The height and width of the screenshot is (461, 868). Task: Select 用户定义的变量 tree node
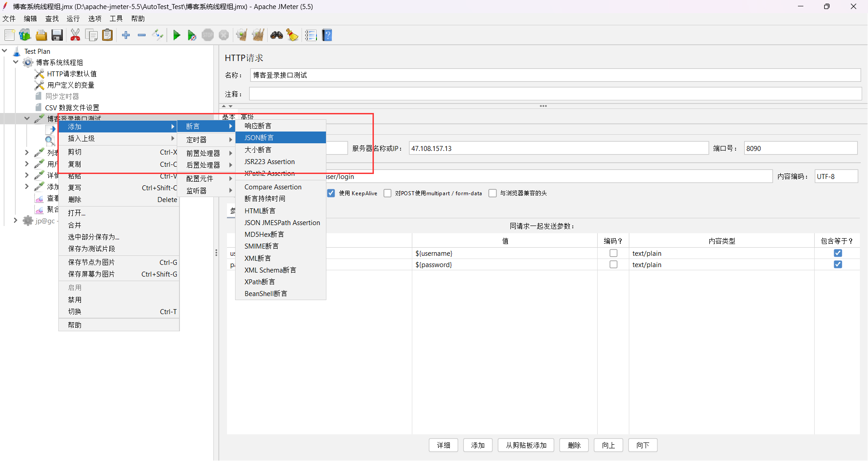(71, 85)
